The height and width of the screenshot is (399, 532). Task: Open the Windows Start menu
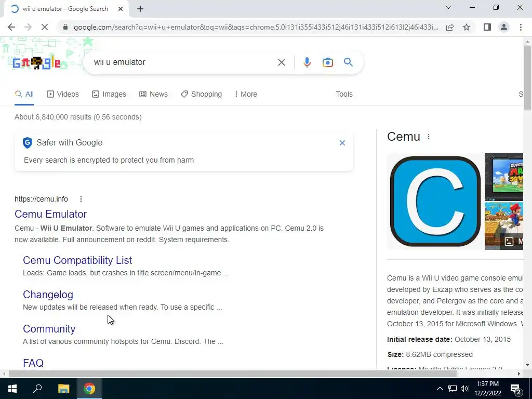coord(12,389)
